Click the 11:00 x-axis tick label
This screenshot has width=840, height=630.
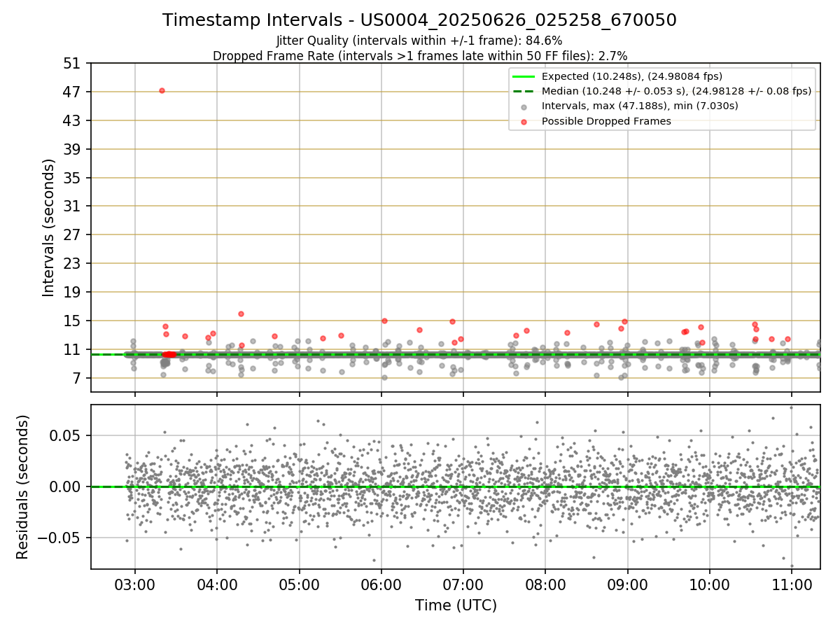[792, 584]
